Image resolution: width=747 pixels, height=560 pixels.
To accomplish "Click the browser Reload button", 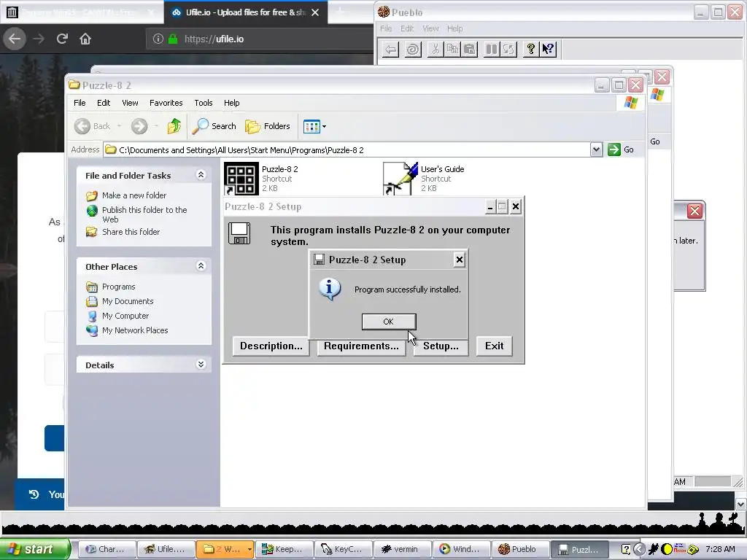I will (x=62, y=39).
